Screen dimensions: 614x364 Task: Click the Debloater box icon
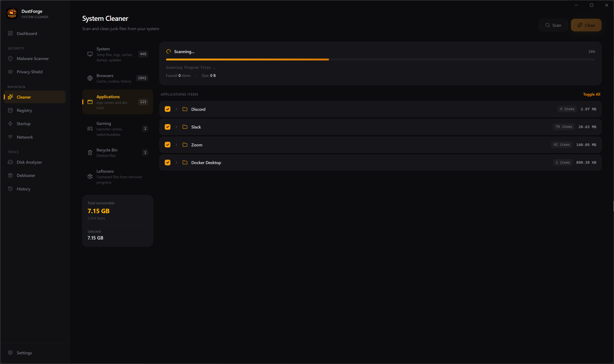coord(10,175)
